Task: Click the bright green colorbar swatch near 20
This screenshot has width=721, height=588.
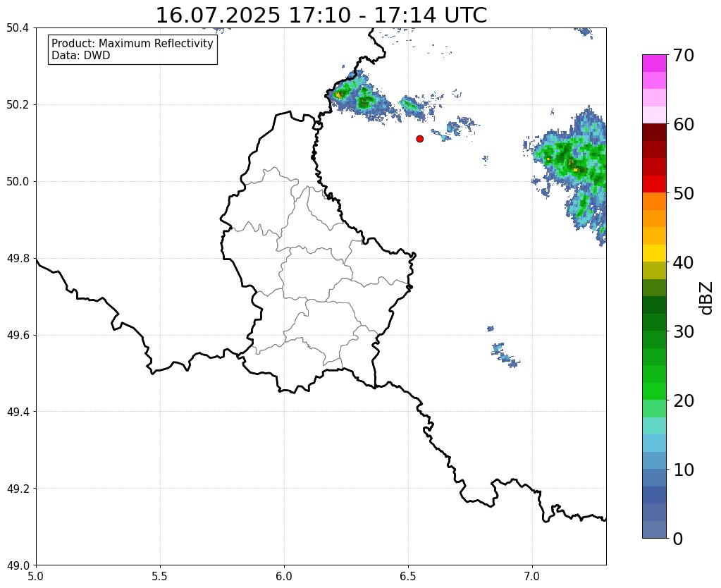Action: [654, 391]
